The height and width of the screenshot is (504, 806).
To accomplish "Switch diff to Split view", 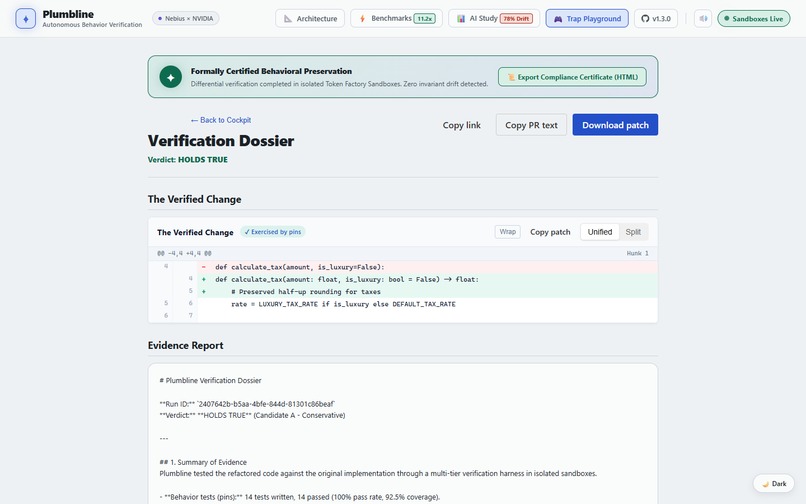I will coord(633,232).
